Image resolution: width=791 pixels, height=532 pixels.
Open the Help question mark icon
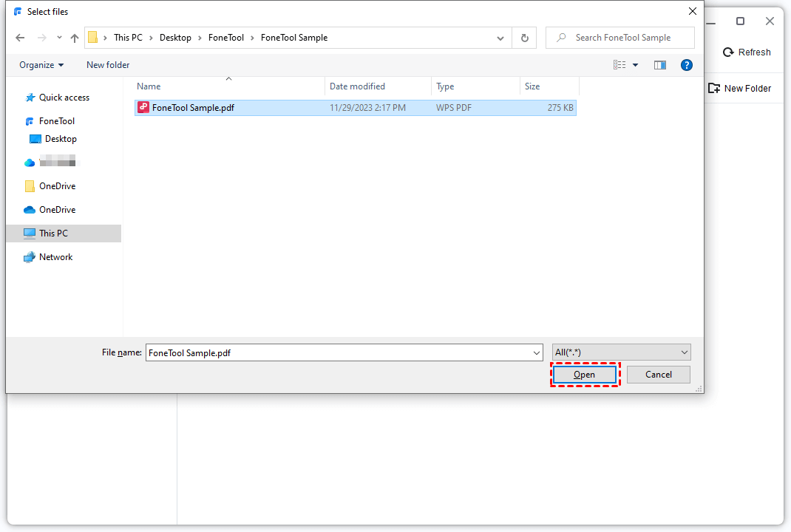pyautogui.click(x=687, y=65)
